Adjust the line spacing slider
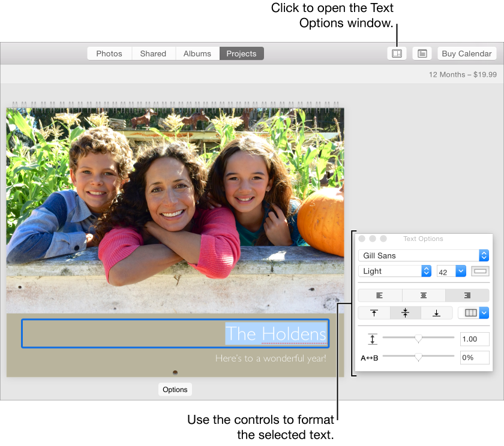Screen dimensions: 504x446 point(418,339)
